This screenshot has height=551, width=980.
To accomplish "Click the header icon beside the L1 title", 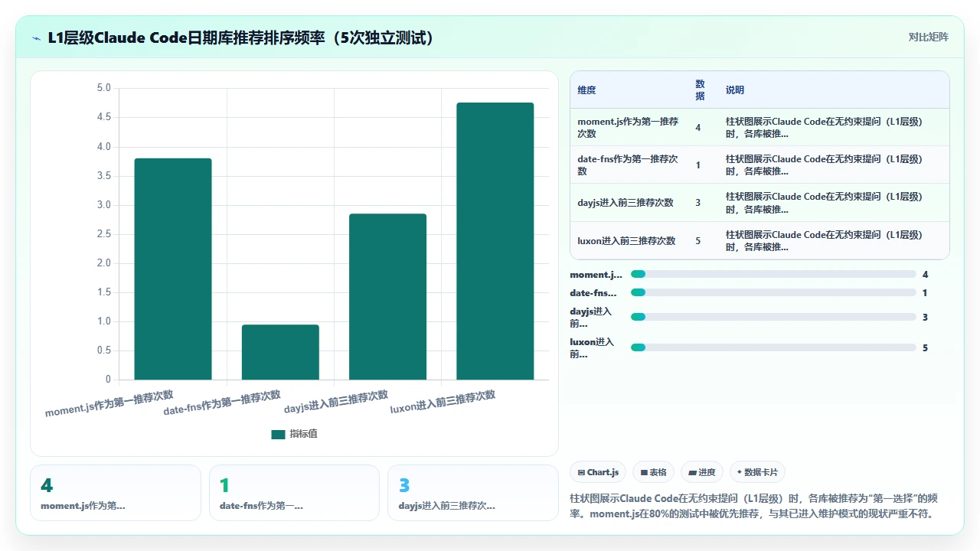I will (x=36, y=37).
